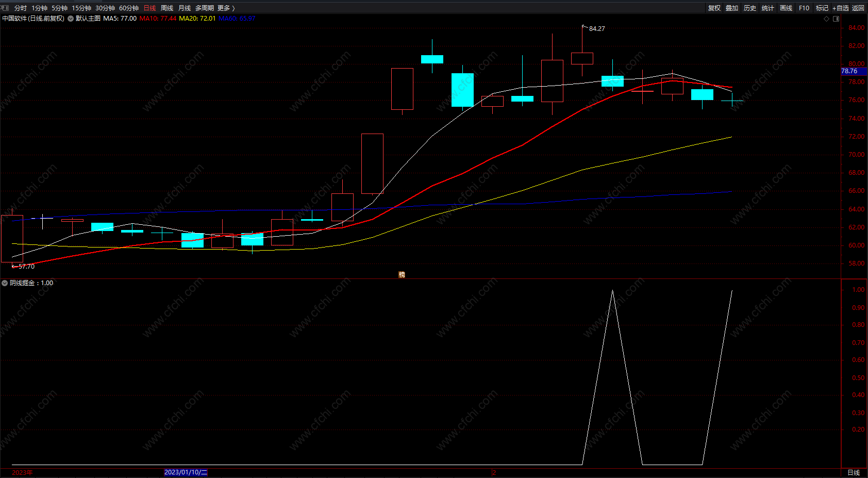The width and height of the screenshot is (868, 478).
Task: Click the 返回 back button
Action: [x=858, y=8]
